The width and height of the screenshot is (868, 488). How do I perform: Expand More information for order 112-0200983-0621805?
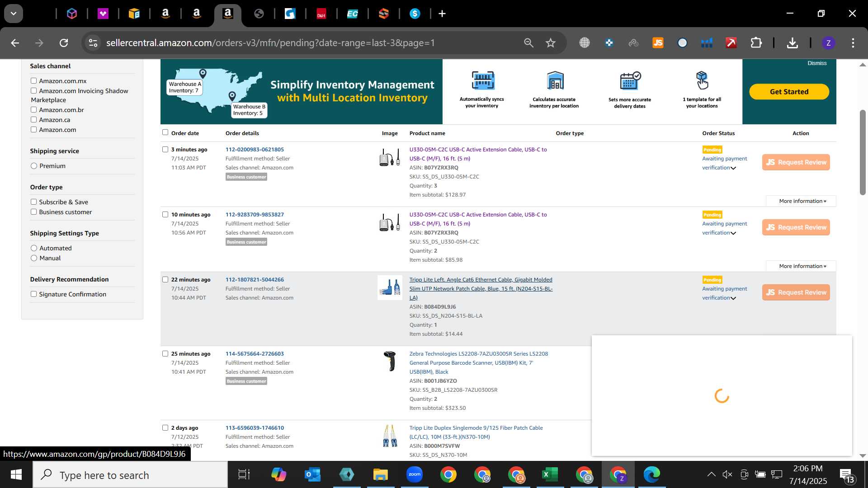[x=802, y=201]
